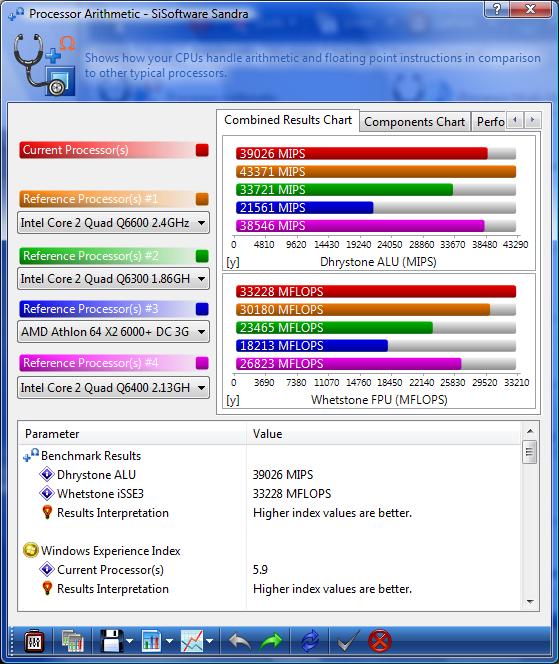Click the results list scrollbar thumb
Viewport: 559px width, 664px height.
529,452
